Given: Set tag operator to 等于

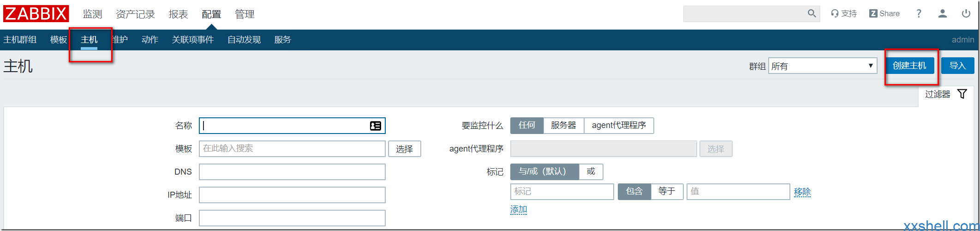Looking at the screenshot, I should [667, 191].
